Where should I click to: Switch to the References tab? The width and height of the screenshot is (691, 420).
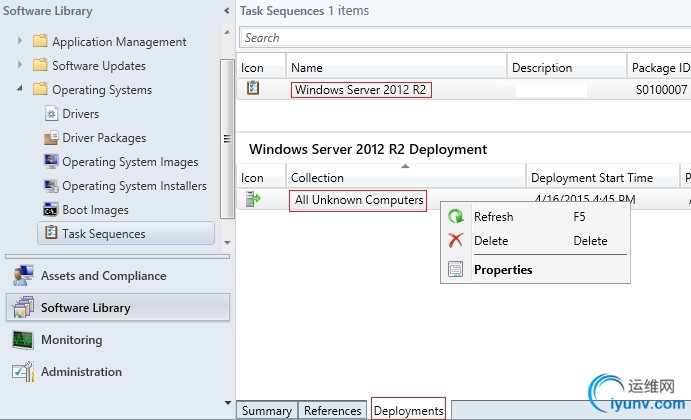[332, 410]
